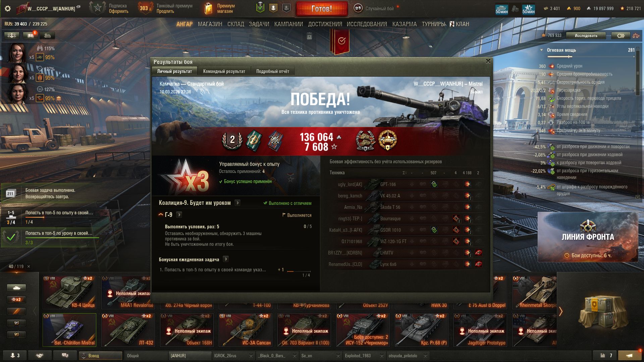Open the settings gear menu
The image size is (644, 362).
tap(8, 8)
